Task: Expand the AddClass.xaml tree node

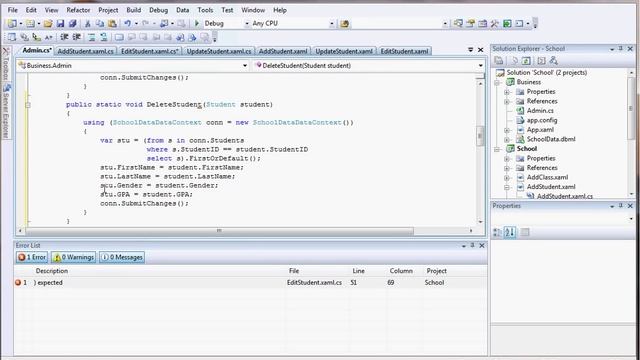Action: pos(507,178)
